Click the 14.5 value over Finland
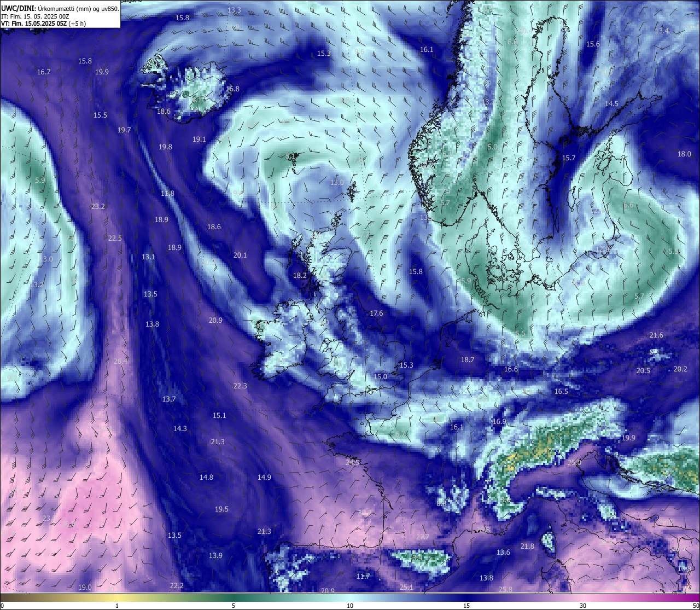Viewport: 700px width, 610px height. pos(611,104)
